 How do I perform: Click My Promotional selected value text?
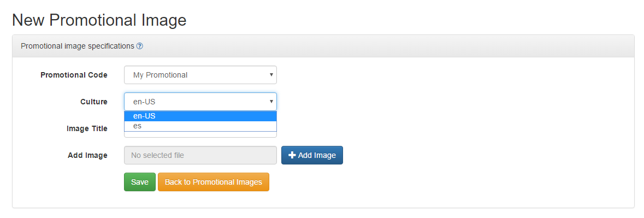pos(160,75)
